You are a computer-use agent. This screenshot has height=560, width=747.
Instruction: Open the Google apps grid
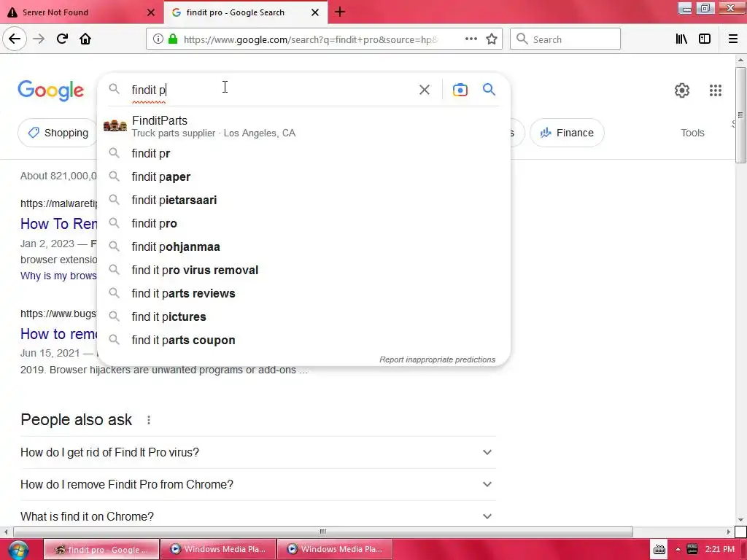pyautogui.click(x=715, y=90)
